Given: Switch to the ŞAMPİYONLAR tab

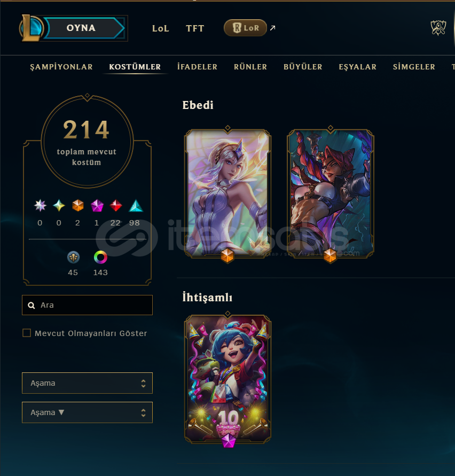Looking at the screenshot, I should [x=61, y=67].
